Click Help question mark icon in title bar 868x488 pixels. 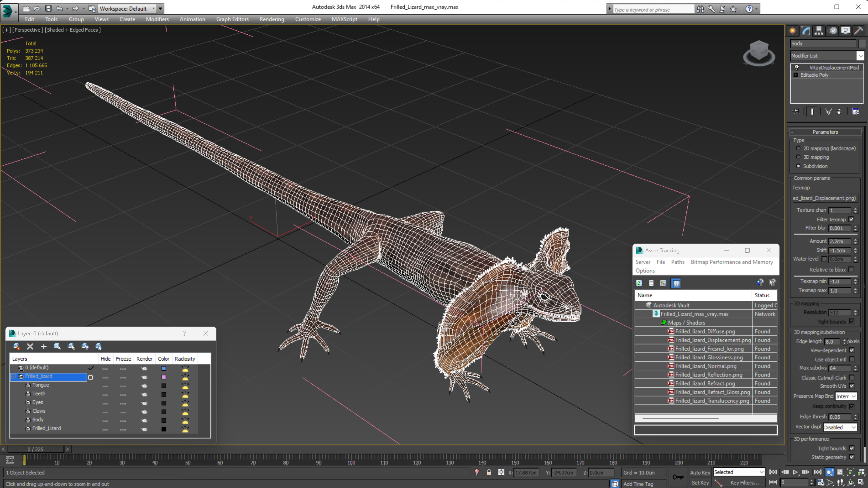click(x=749, y=9)
